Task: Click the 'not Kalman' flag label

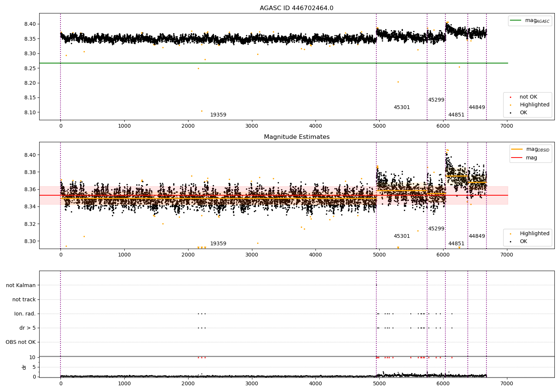Action: click(x=21, y=286)
